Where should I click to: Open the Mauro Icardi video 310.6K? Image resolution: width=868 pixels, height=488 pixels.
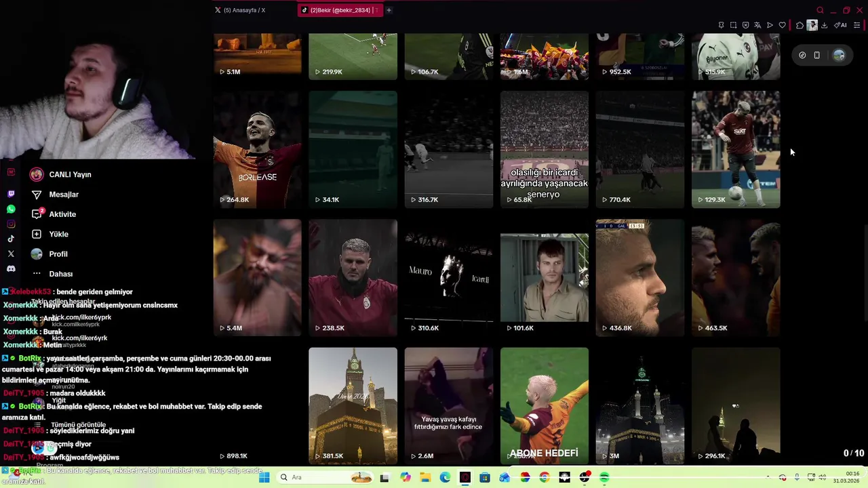point(449,277)
